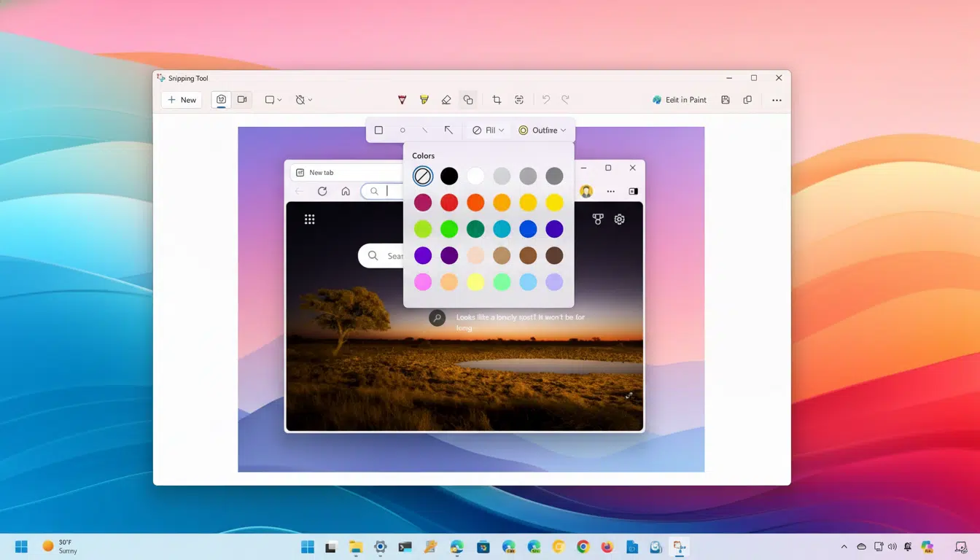Expand the Fill dropdown
Image resolution: width=980 pixels, height=560 pixels.
pos(488,131)
